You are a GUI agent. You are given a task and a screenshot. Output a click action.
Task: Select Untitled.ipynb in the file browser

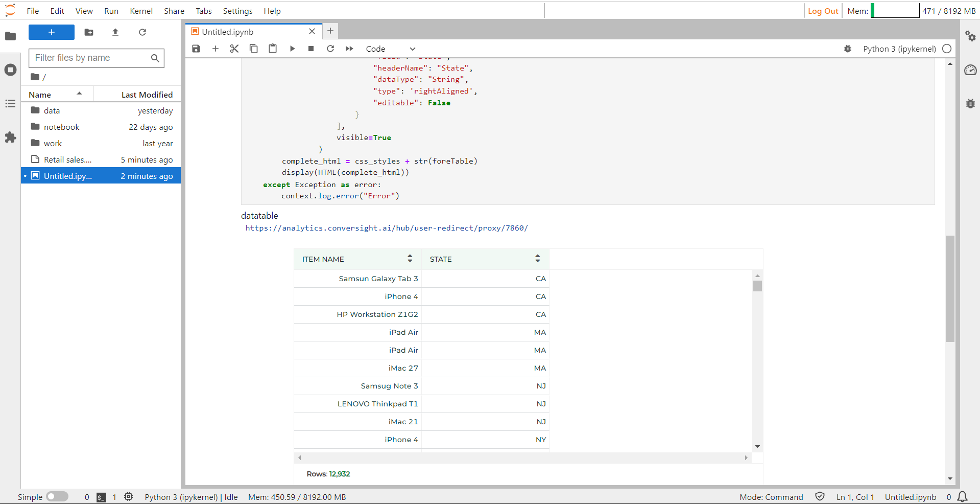click(x=101, y=176)
